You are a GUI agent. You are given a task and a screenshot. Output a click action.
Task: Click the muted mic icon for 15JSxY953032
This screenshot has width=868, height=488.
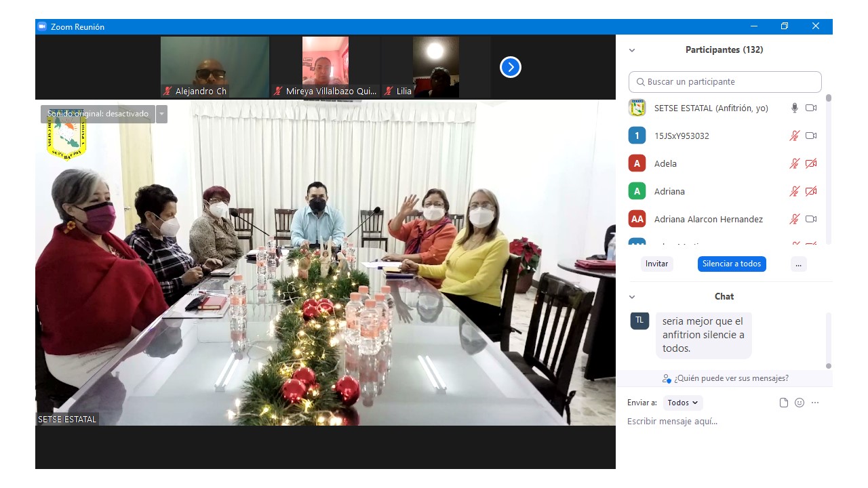[x=794, y=136]
